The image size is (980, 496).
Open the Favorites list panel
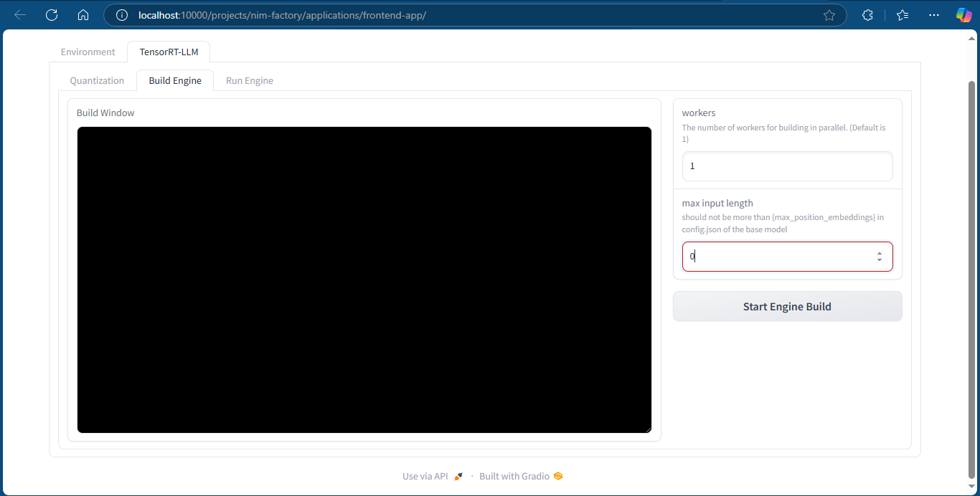coord(903,15)
